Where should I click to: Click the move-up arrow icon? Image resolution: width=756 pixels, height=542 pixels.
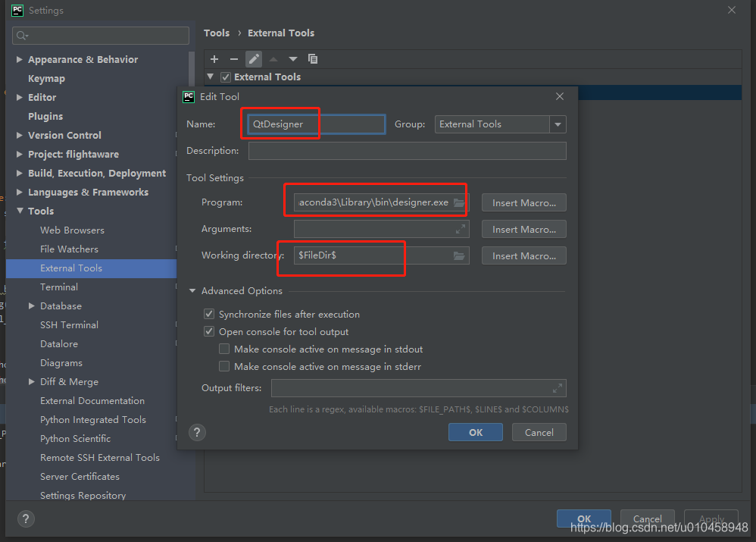[273, 58]
